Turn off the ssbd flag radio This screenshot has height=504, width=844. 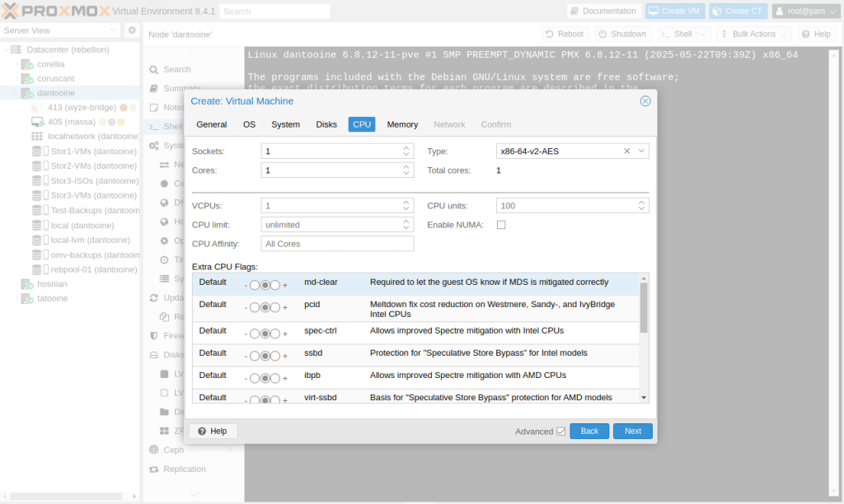[255, 356]
